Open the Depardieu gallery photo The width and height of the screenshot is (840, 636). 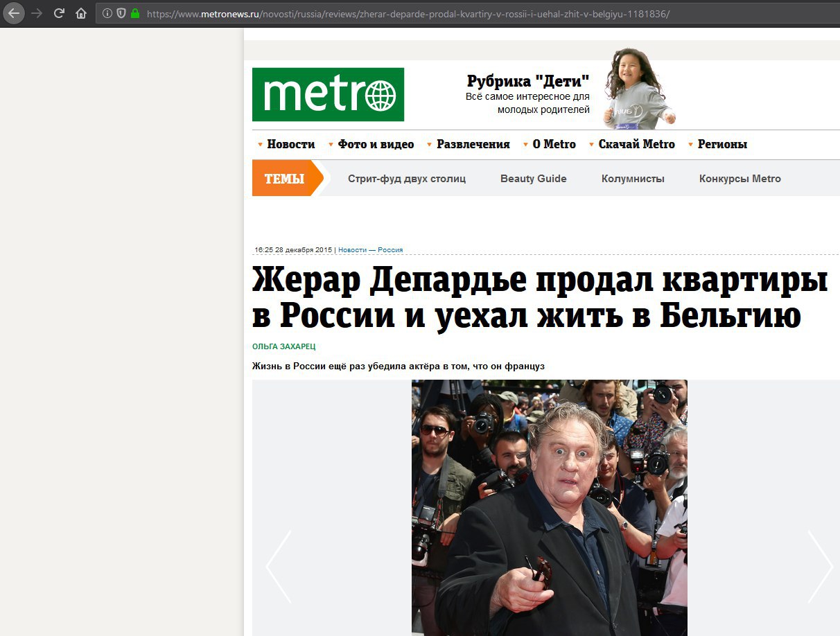[550, 508]
